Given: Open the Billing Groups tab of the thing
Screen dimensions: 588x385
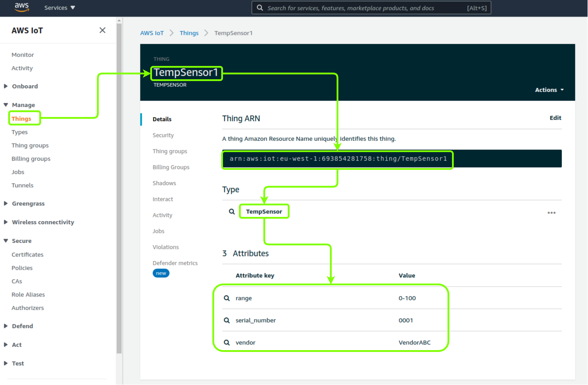Looking at the screenshot, I should point(171,167).
